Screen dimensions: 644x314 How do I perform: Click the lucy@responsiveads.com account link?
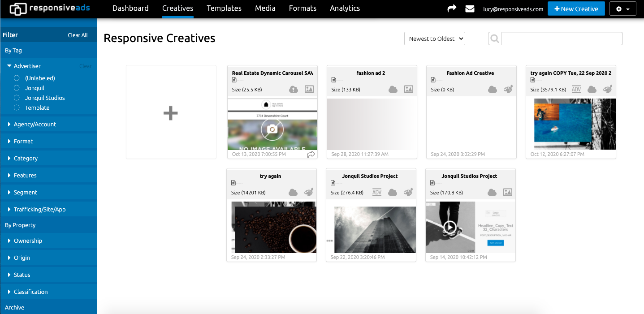point(513,9)
